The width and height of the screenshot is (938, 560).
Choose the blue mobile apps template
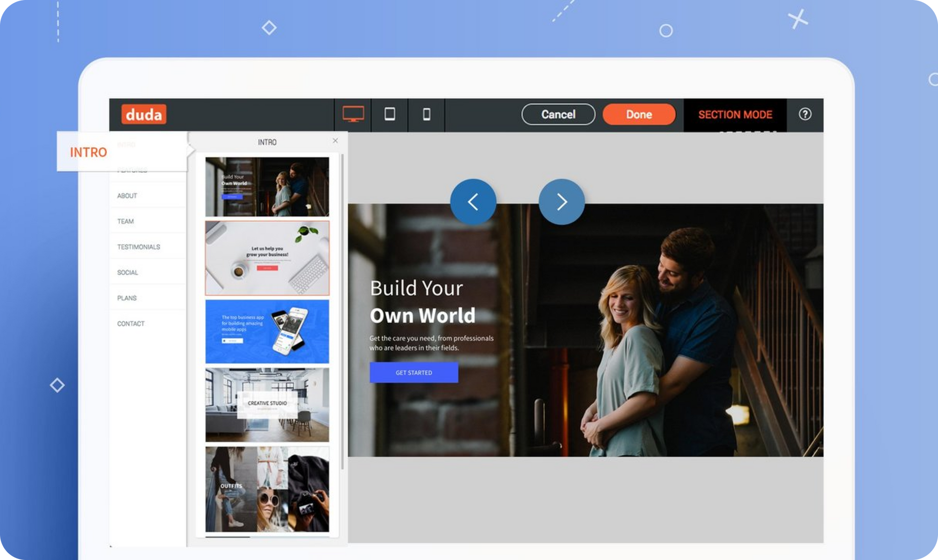[267, 332]
